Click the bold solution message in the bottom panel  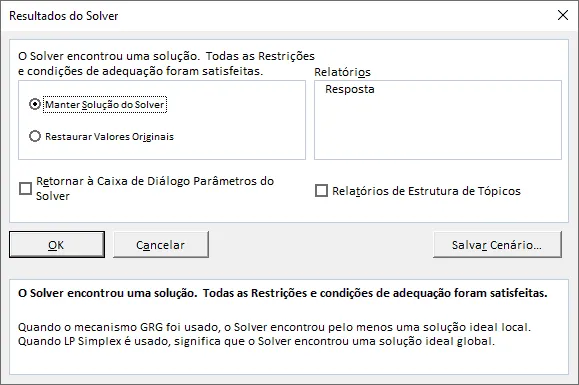[x=282, y=293]
